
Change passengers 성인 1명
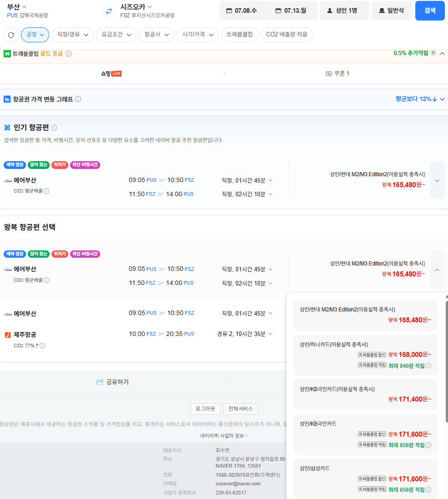pyautogui.click(x=345, y=10)
